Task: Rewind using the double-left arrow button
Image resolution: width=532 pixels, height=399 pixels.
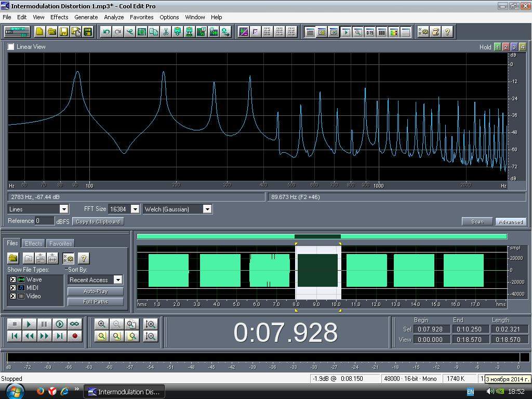Action: tap(29, 336)
